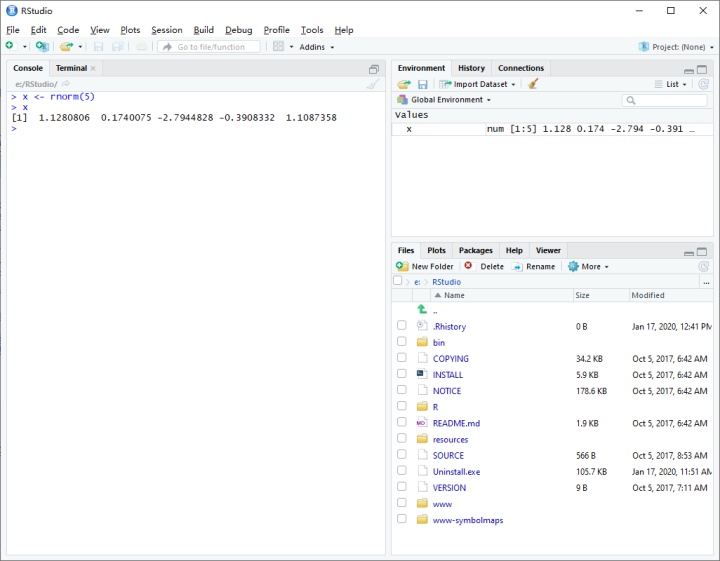This screenshot has height=561, width=720.
Task: Click the Print icon in main toolbar
Action: (x=141, y=46)
